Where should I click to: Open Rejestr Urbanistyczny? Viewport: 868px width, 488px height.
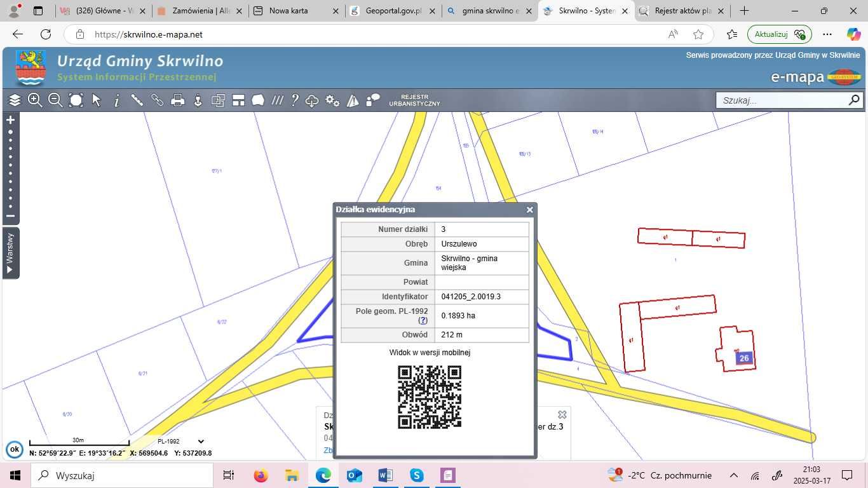tap(414, 100)
